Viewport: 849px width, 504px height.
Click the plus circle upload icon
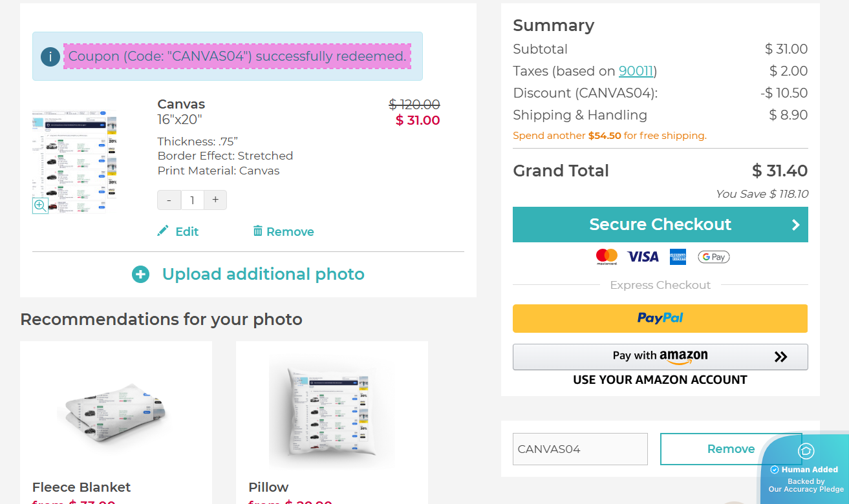pyautogui.click(x=140, y=275)
